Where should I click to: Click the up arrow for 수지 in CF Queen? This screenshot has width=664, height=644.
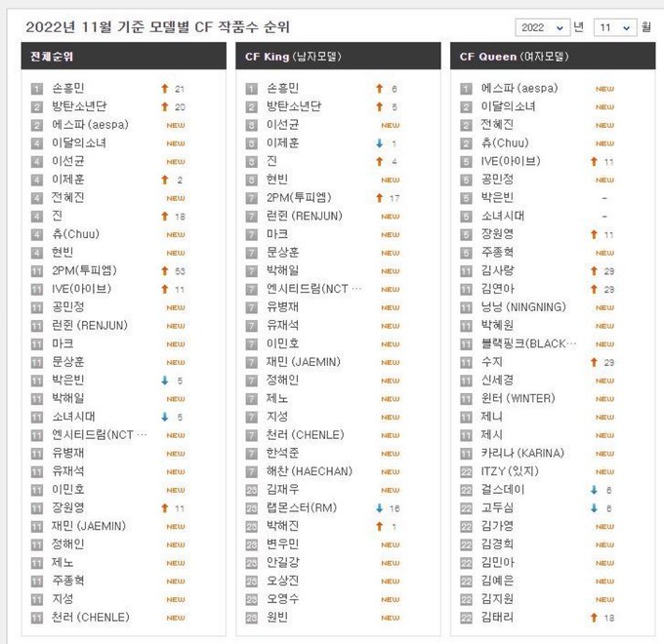point(594,362)
